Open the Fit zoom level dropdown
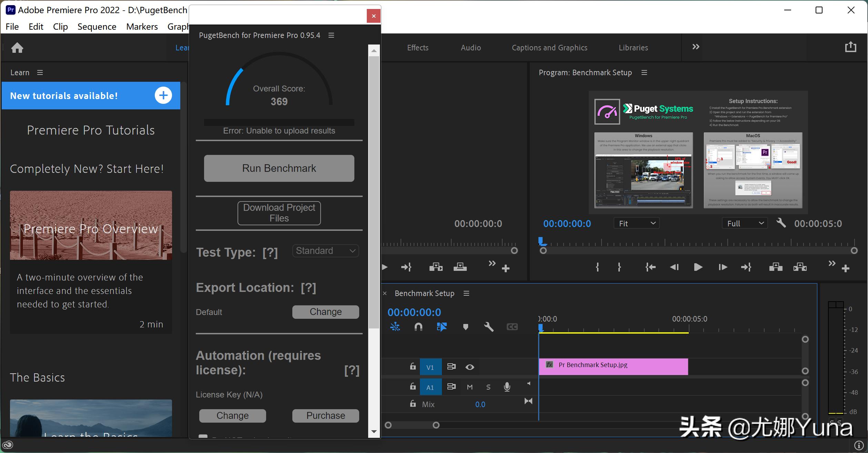The height and width of the screenshot is (453, 868). tap(636, 223)
